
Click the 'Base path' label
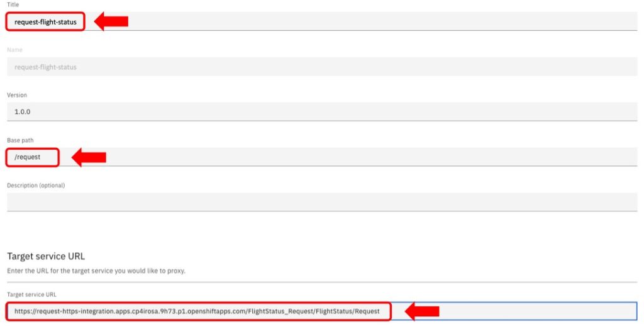click(x=20, y=140)
